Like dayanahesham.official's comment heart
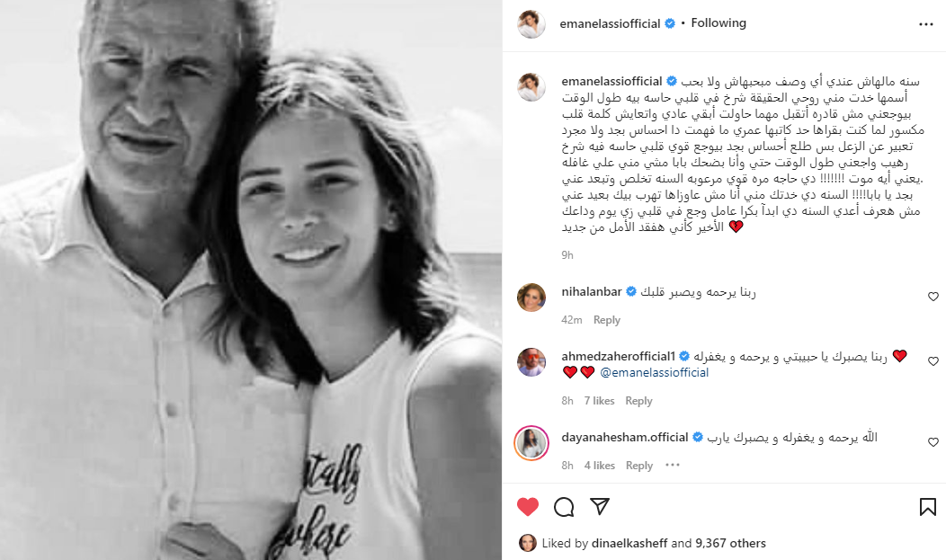 tap(933, 442)
